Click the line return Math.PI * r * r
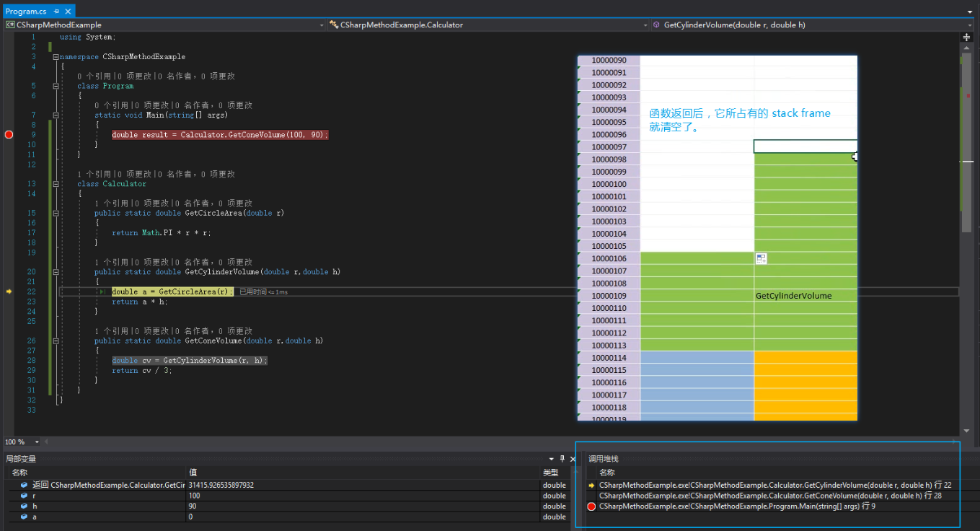Viewport: 980px width, 531px height. point(162,233)
